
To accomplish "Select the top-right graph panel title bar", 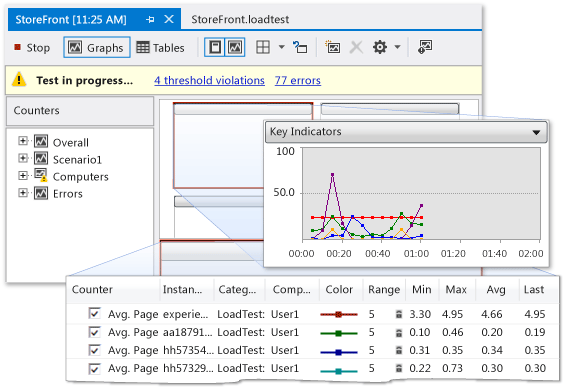I will [x=390, y=109].
